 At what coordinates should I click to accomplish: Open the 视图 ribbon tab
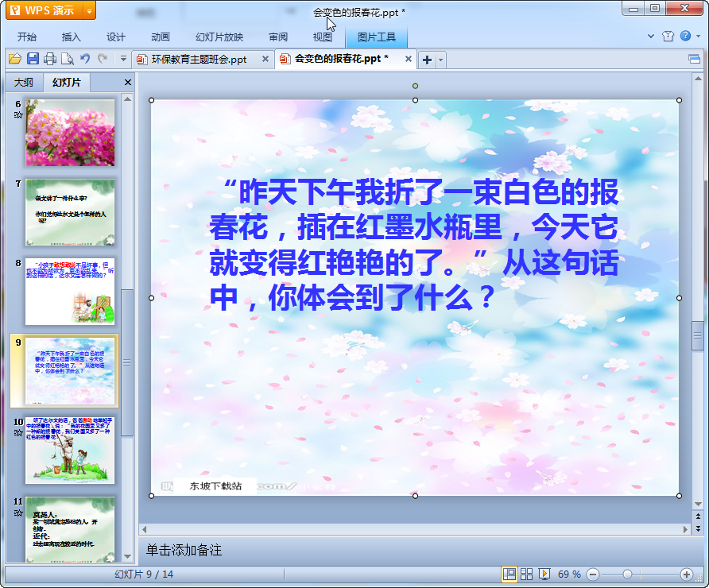(323, 37)
